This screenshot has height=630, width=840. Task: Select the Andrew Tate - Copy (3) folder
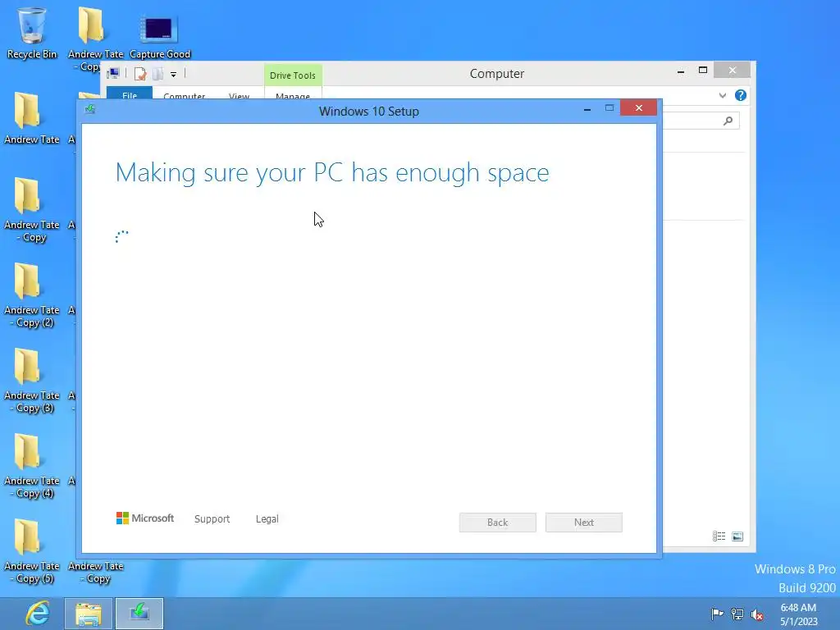coord(32,381)
